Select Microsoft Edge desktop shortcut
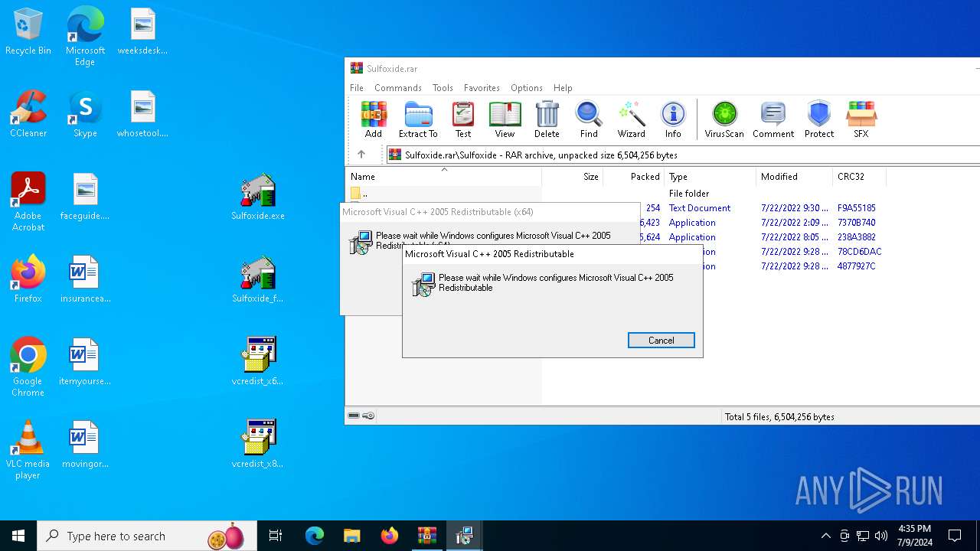980x551 pixels. pos(85,37)
